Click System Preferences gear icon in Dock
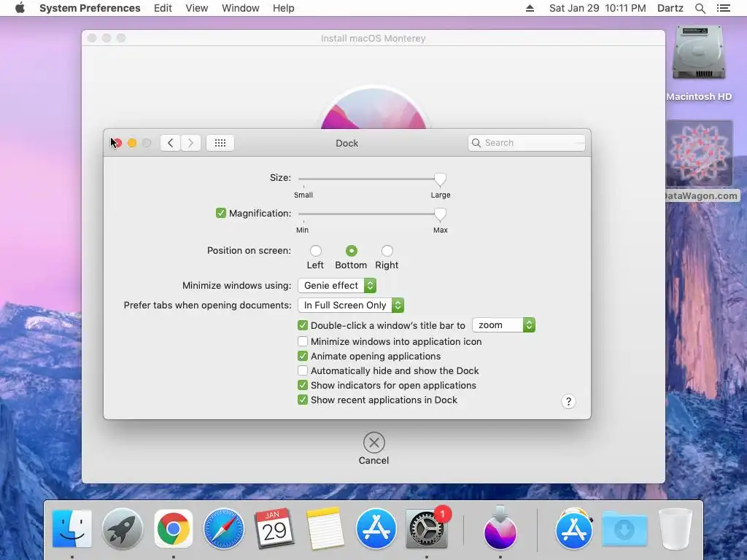The width and height of the screenshot is (747, 560). tap(426, 528)
